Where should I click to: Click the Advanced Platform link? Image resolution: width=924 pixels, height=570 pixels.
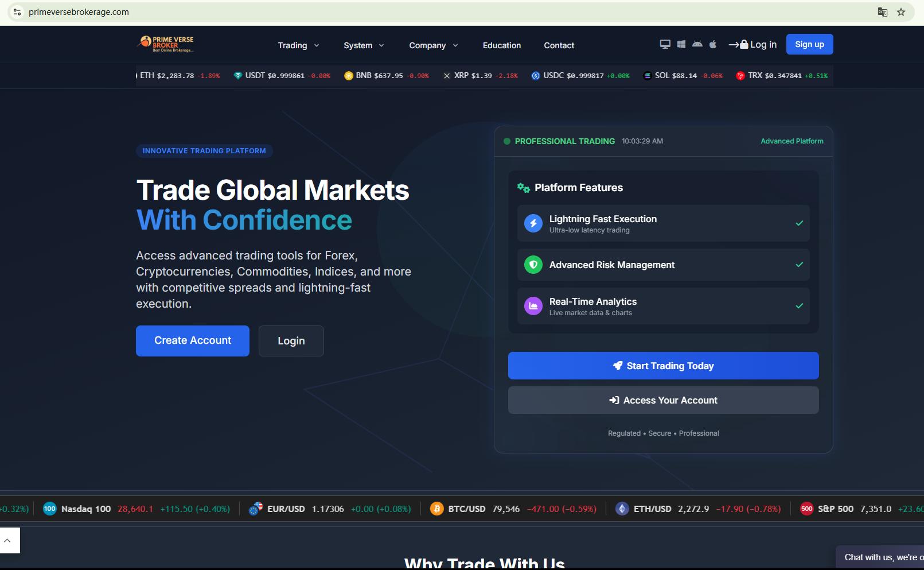click(x=792, y=141)
